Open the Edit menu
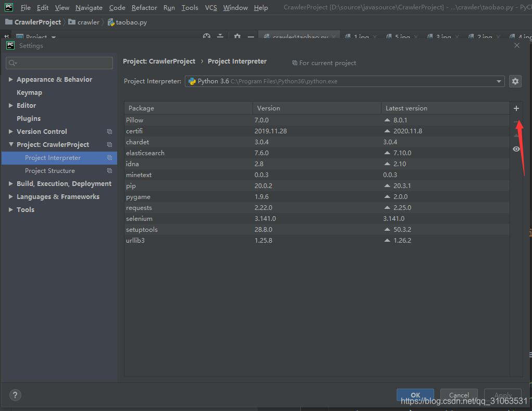Screen dimensions: 532x411 [x=42, y=7]
